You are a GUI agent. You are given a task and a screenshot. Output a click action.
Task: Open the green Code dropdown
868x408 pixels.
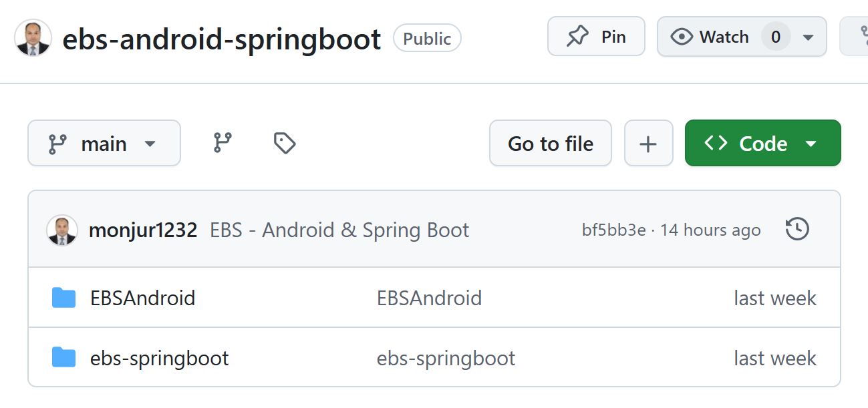tap(762, 142)
